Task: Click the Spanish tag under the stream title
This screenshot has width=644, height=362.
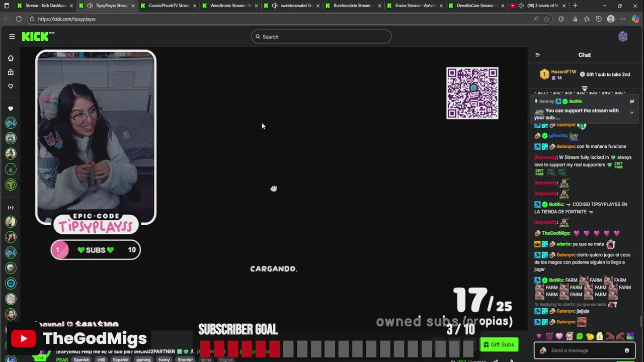Action: [81, 359]
